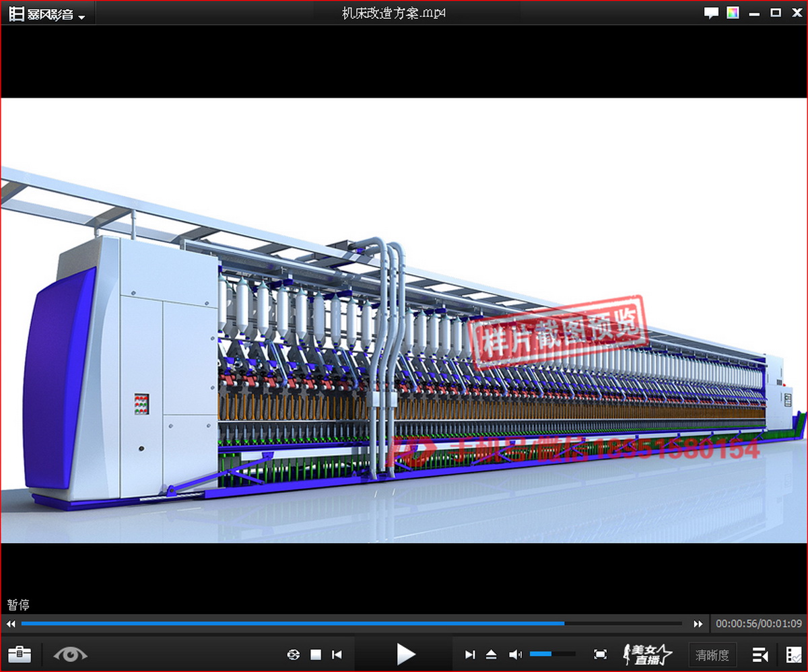Screen dimensions: 808x672
Task: Open the video library panel icon
Action: (793, 654)
